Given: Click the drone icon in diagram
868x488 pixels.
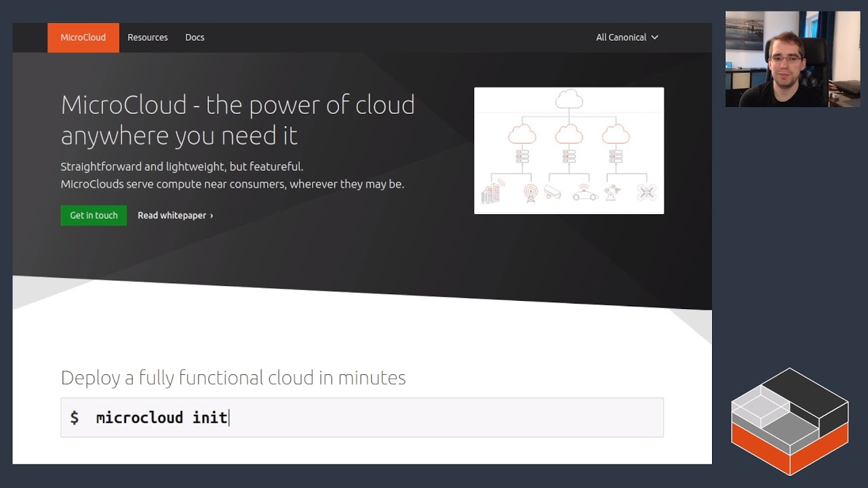Looking at the screenshot, I should tap(646, 192).
